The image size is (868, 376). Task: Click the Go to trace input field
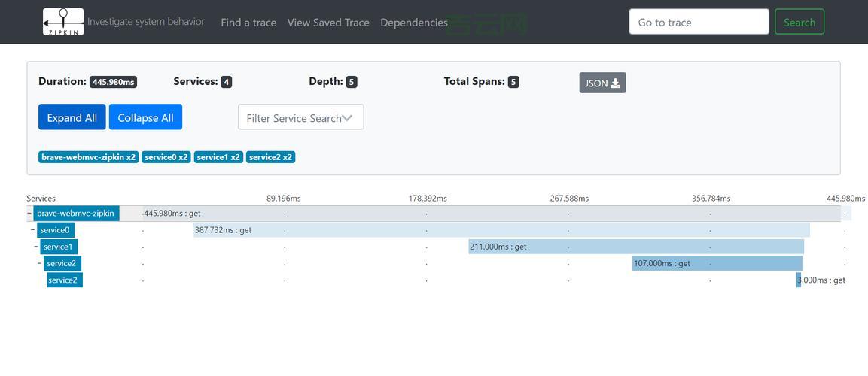(699, 22)
